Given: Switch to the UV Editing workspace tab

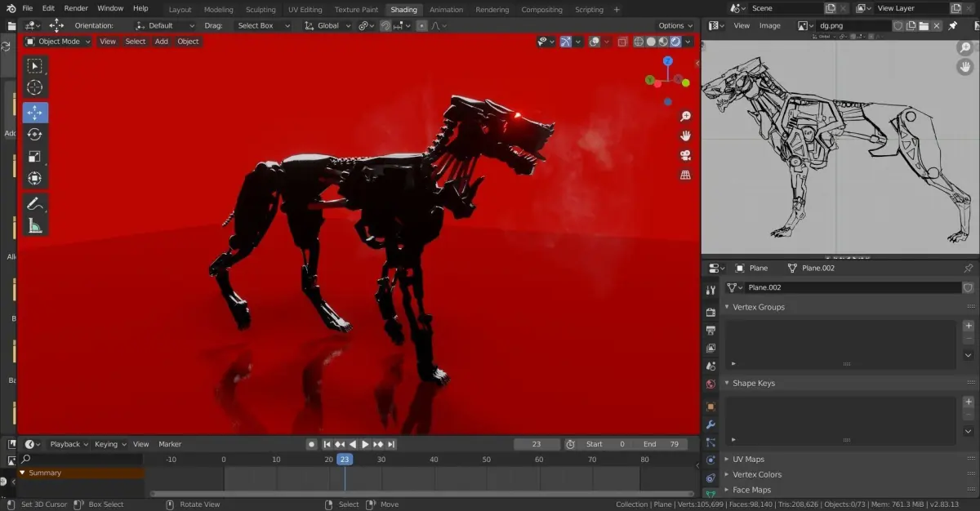Looking at the screenshot, I should click(x=305, y=10).
